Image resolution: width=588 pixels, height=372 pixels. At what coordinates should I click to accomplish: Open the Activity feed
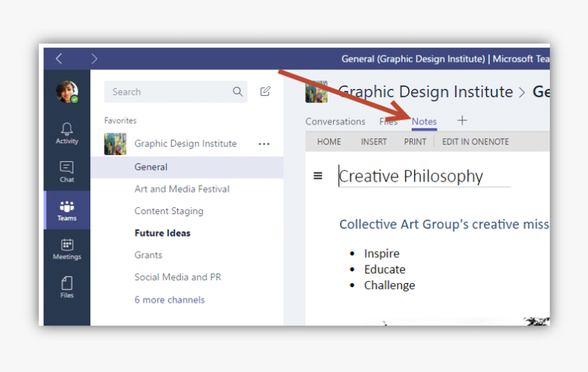pos(67,133)
